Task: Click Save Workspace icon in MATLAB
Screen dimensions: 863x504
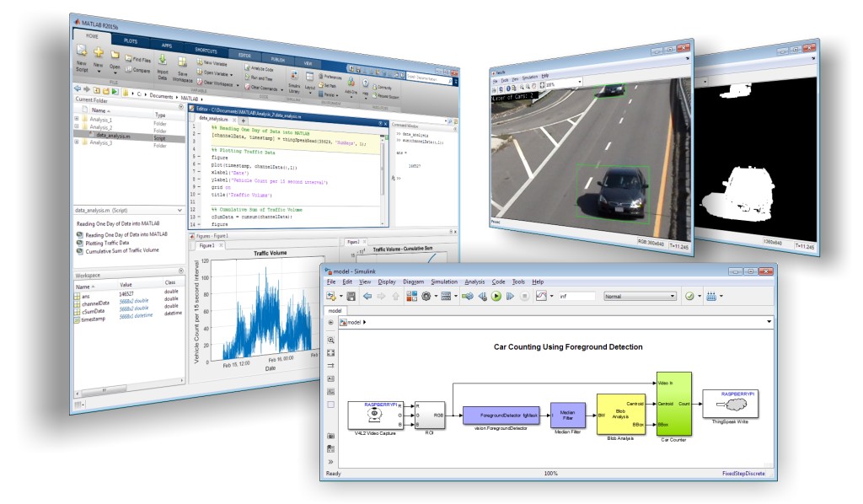Action: (x=182, y=62)
